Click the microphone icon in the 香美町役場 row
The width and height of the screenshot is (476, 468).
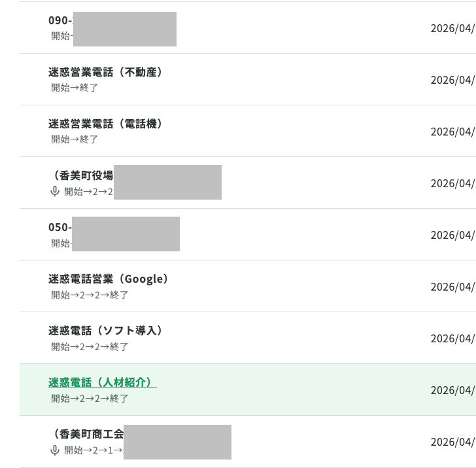[x=56, y=191]
